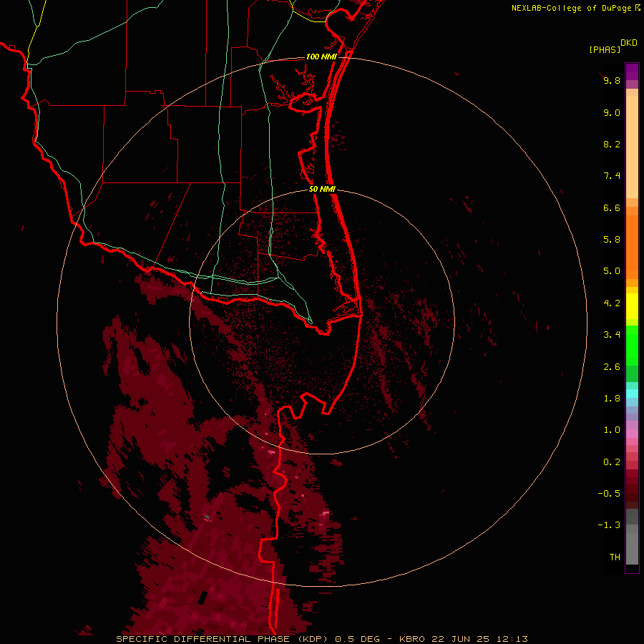Image resolution: width=644 pixels, height=644 pixels.
Task: Click the 6.6 colorbar value
Action: click(612, 208)
